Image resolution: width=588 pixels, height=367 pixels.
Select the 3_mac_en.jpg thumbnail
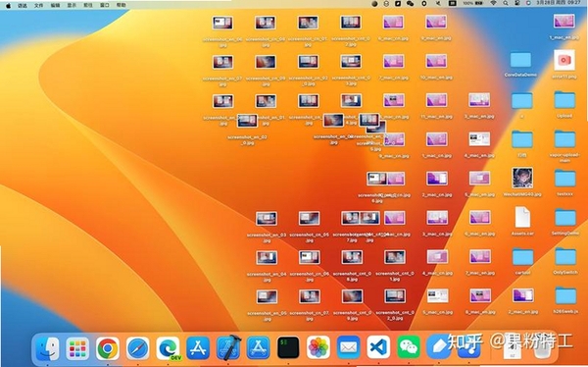click(x=479, y=100)
